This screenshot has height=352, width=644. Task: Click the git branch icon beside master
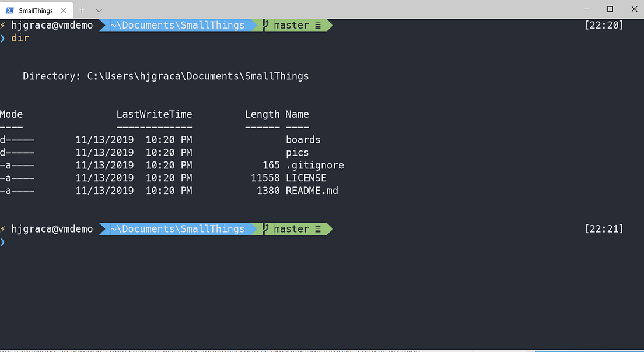click(x=265, y=25)
